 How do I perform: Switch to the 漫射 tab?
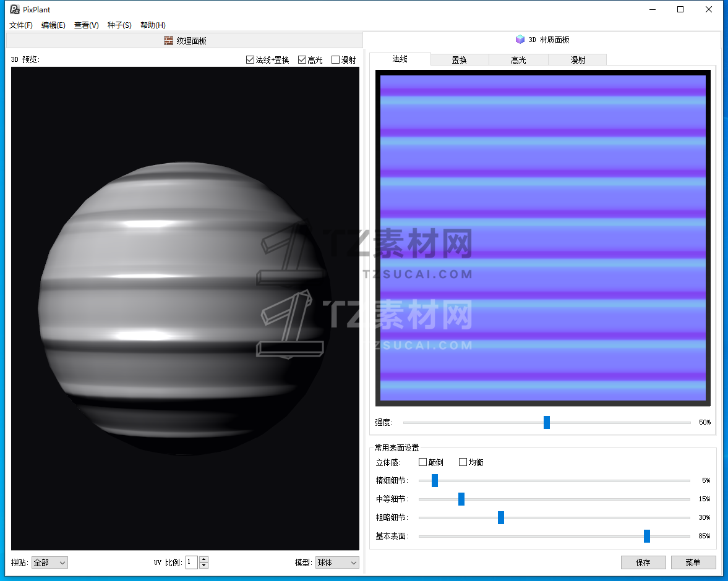tap(578, 60)
